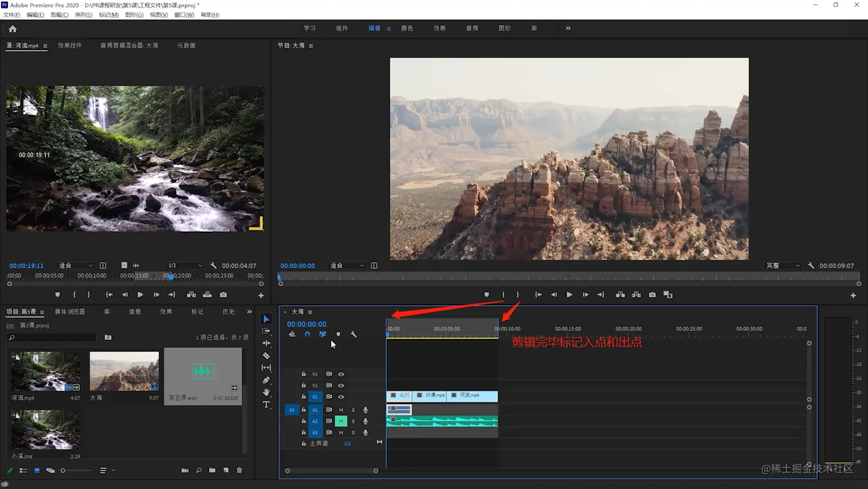Mute the A1 audio track
The image size is (868, 489).
341,410
